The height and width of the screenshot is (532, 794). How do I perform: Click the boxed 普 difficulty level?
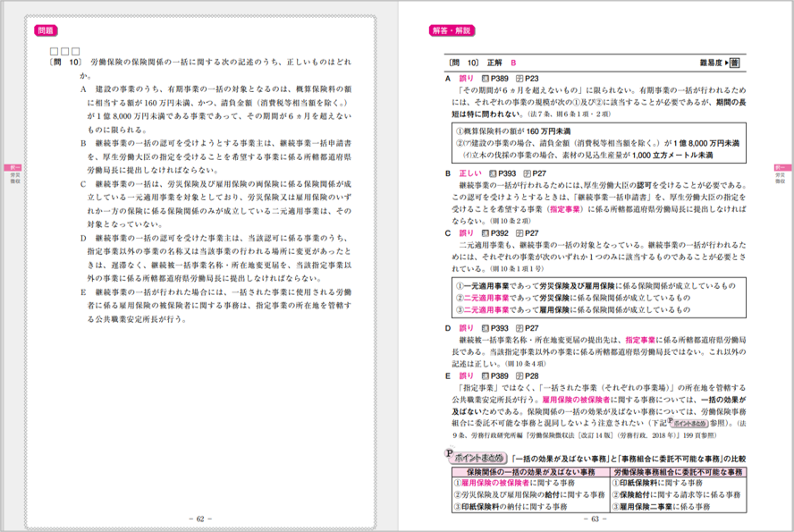click(x=734, y=63)
